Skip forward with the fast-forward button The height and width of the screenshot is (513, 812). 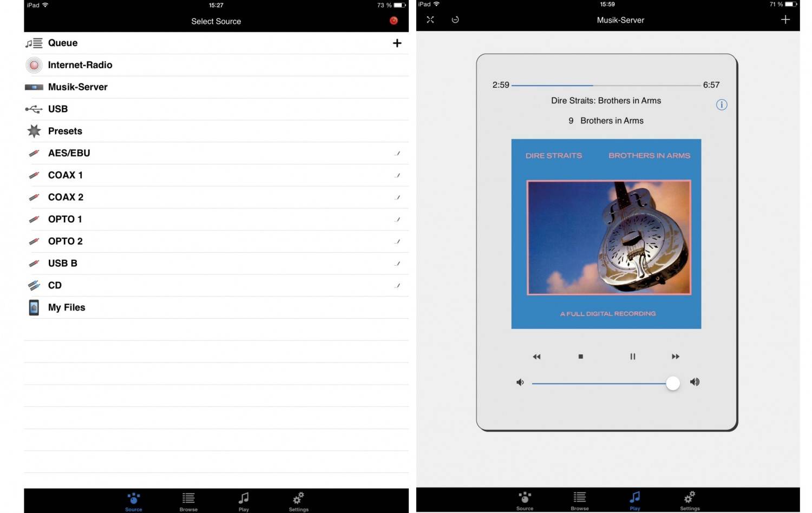(676, 357)
